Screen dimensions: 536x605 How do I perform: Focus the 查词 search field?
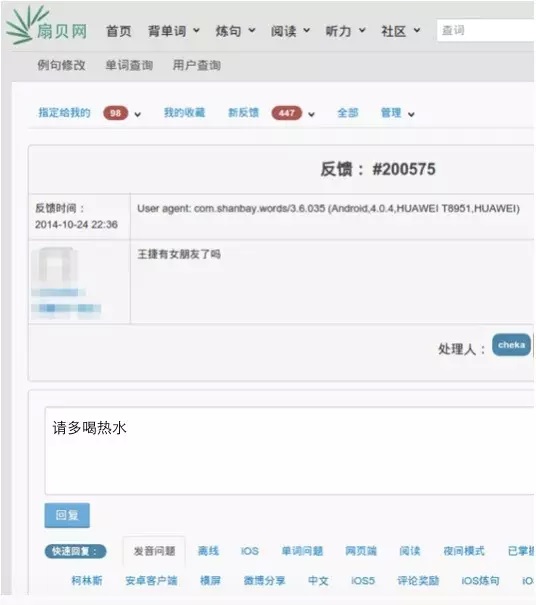click(486, 30)
